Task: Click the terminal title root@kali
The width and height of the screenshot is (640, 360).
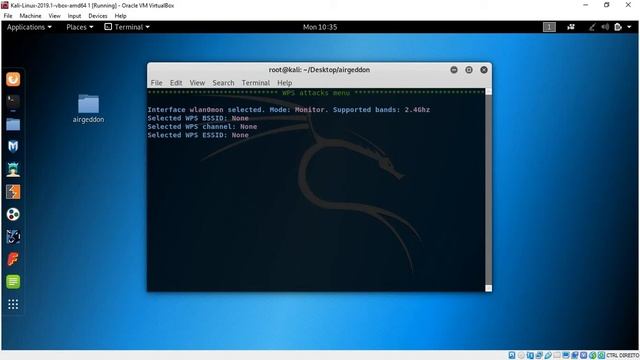Action: click(319, 70)
